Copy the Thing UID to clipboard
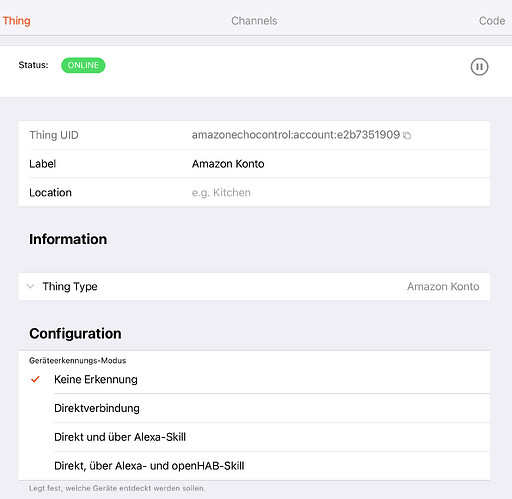Image resolution: width=512 pixels, height=499 pixels. pos(407,135)
